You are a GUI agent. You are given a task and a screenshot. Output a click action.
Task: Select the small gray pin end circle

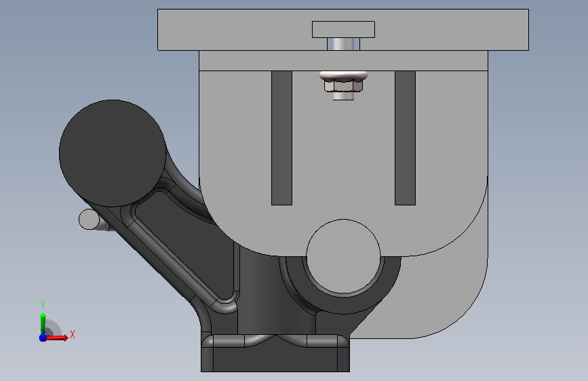pyautogui.click(x=88, y=220)
